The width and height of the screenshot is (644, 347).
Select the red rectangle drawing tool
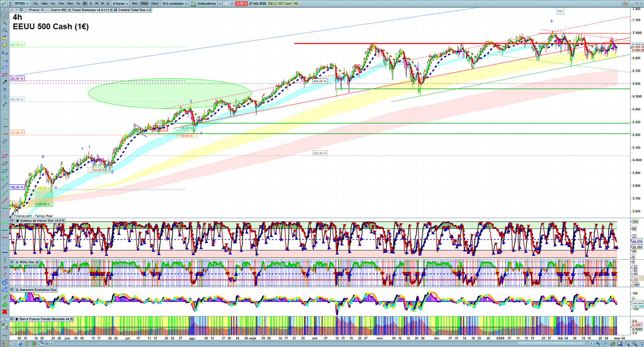pos(4,75)
